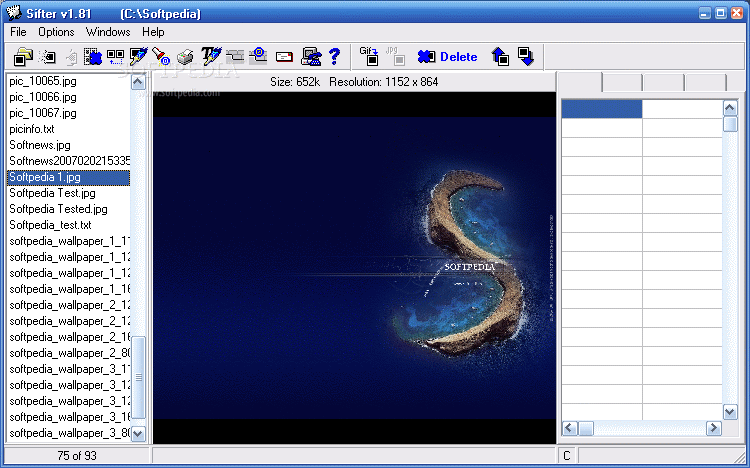Click the thumbnail grid with blue X icon
Screen dimensions: 750x468
(93, 57)
